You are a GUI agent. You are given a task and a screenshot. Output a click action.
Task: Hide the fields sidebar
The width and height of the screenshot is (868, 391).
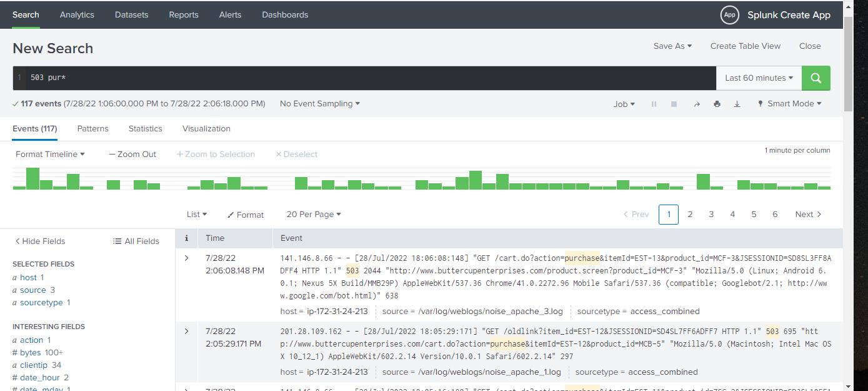40,241
